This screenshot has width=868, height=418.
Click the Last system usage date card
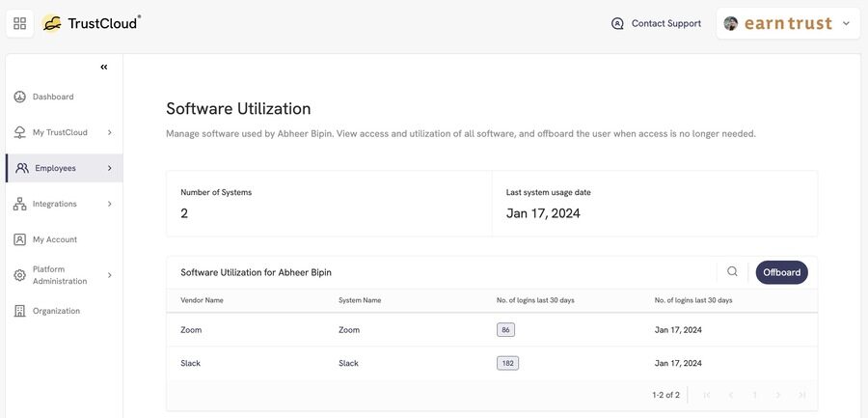tap(654, 204)
